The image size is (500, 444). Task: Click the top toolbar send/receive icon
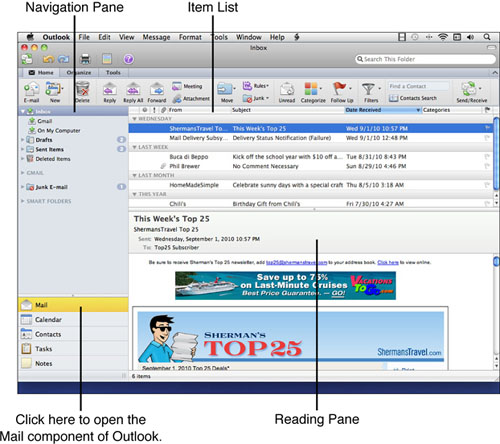[27, 59]
